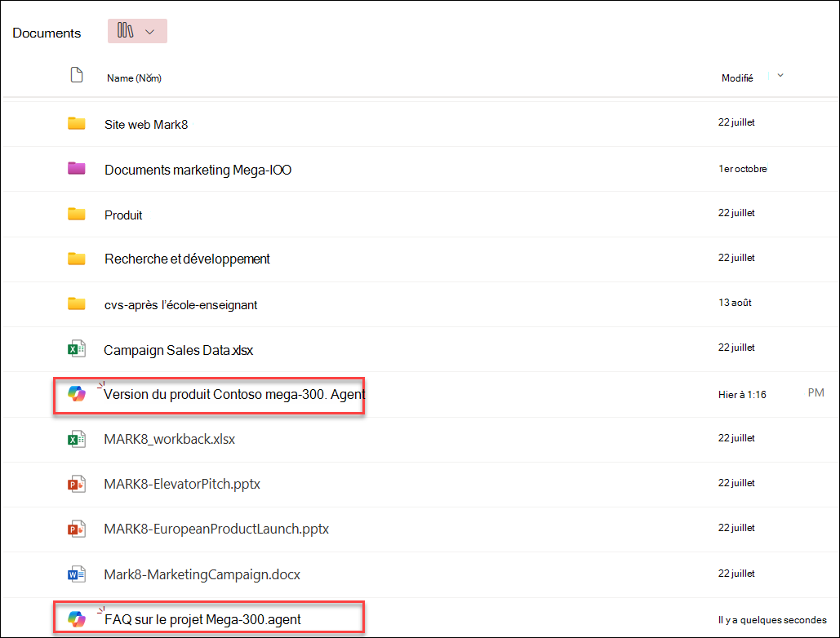Click Copilot icon for Contoso mega-300 agent

coord(77,394)
